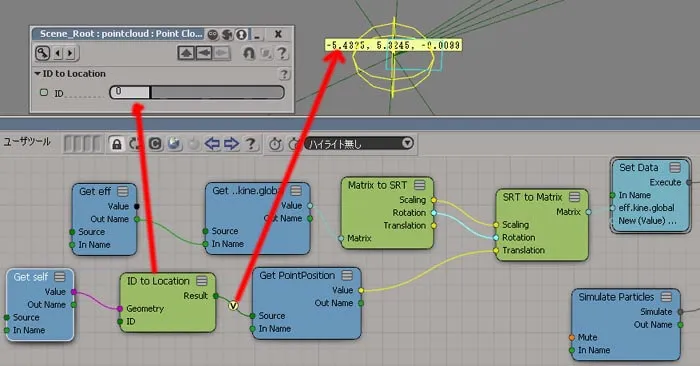Open the Get PointPosition node menu icon

347,275
